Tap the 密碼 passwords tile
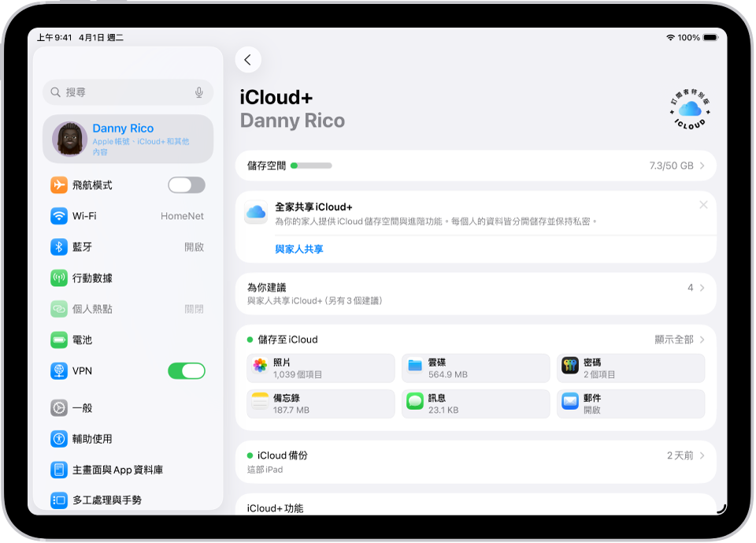 pyautogui.click(x=630, y=368)
